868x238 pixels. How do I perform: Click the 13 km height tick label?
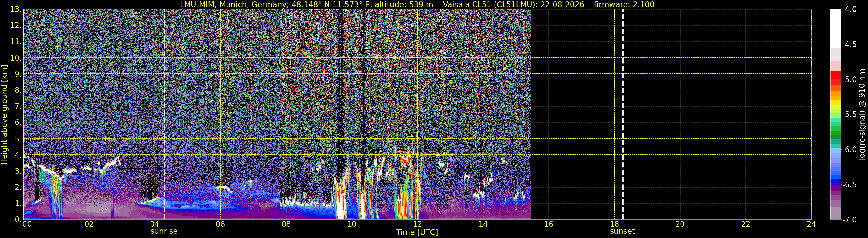[16, 10]
